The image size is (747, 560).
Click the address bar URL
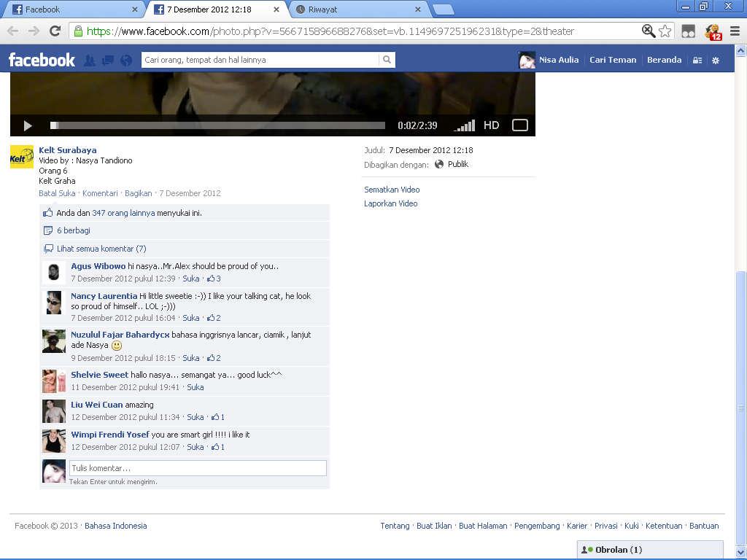tap(330, 31)
